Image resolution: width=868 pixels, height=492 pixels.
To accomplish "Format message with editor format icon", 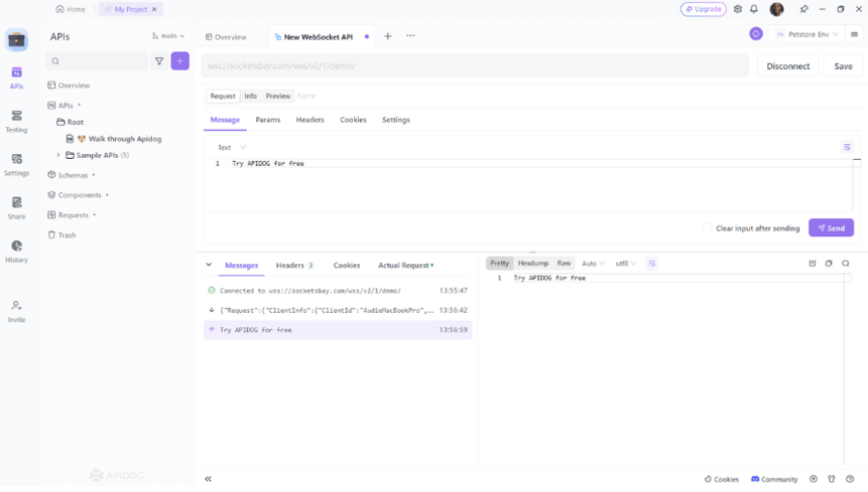I will tap(847, 147).
